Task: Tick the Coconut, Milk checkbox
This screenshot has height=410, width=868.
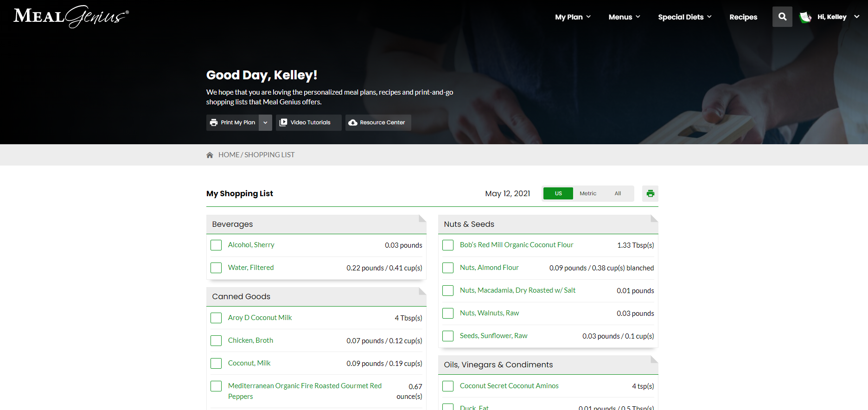Action: 216,363
